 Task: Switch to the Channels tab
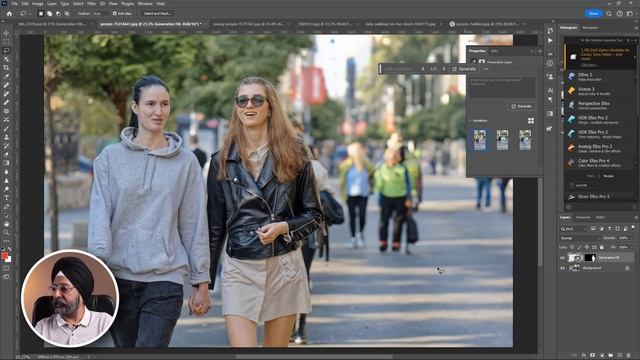pyautogui.click(x=582, y=218)
